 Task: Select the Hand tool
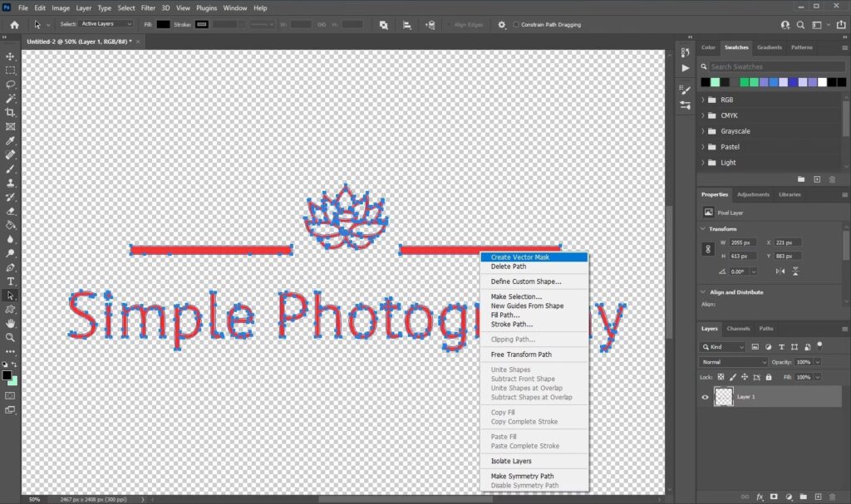click(11, 323)
